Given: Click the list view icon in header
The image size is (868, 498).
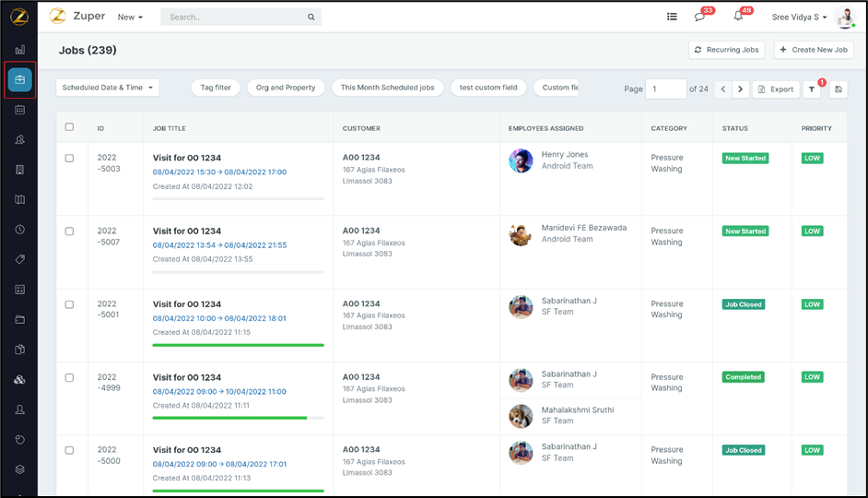Looking at the screenshot, I should click(x=672, y=17).
